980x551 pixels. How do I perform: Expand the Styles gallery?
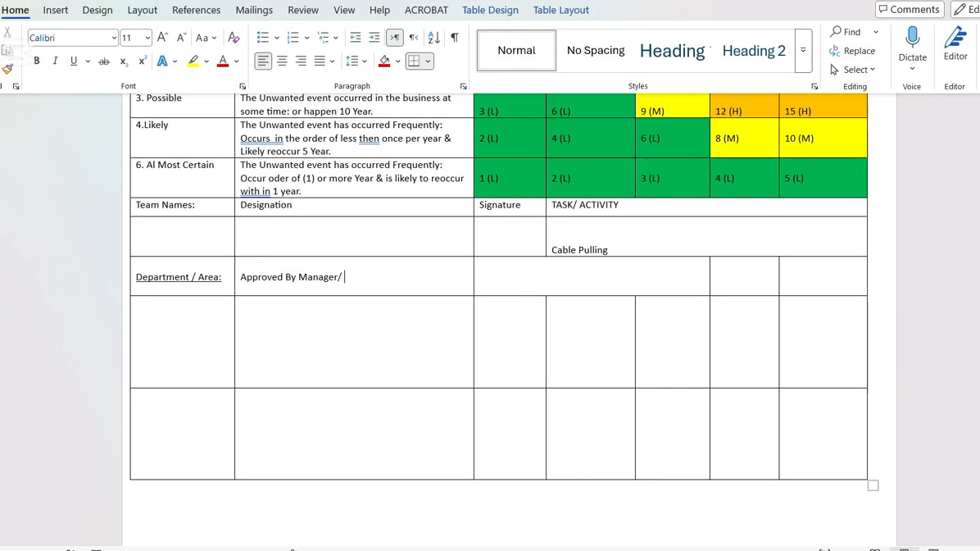pos(803,50)
